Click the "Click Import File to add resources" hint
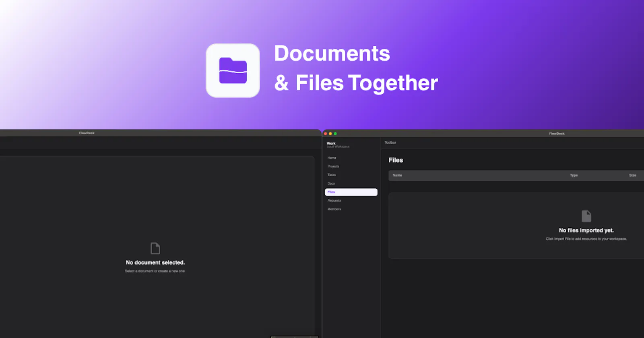 [586, 239]
